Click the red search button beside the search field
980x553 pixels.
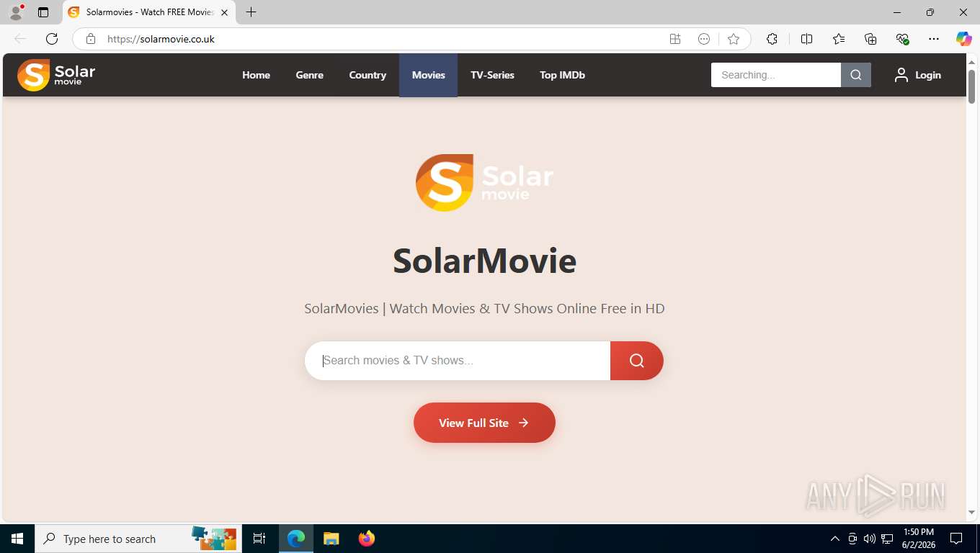pyautogui.click(x=637, y=361)
